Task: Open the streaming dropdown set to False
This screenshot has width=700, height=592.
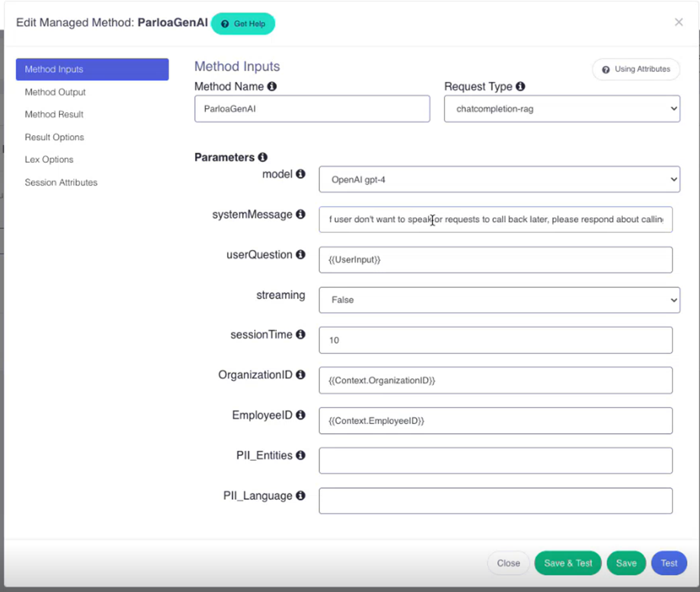Action: (499, 300)
